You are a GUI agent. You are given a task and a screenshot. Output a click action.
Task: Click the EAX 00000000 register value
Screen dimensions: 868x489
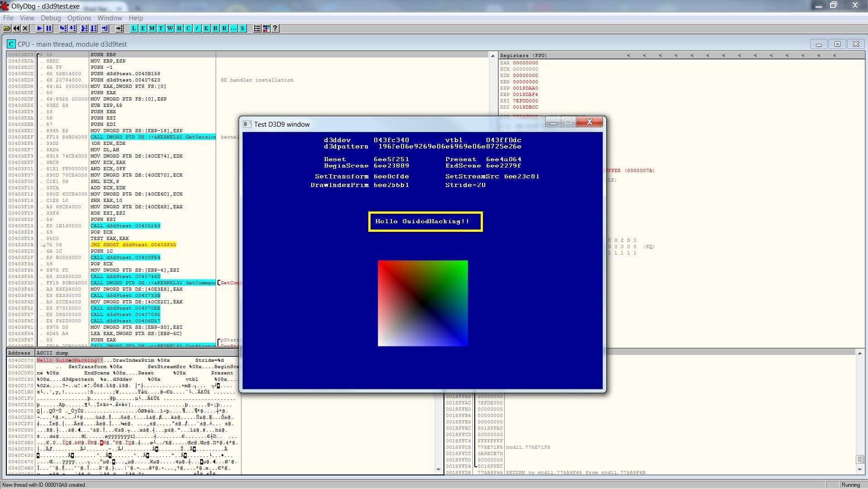[526, 63]
